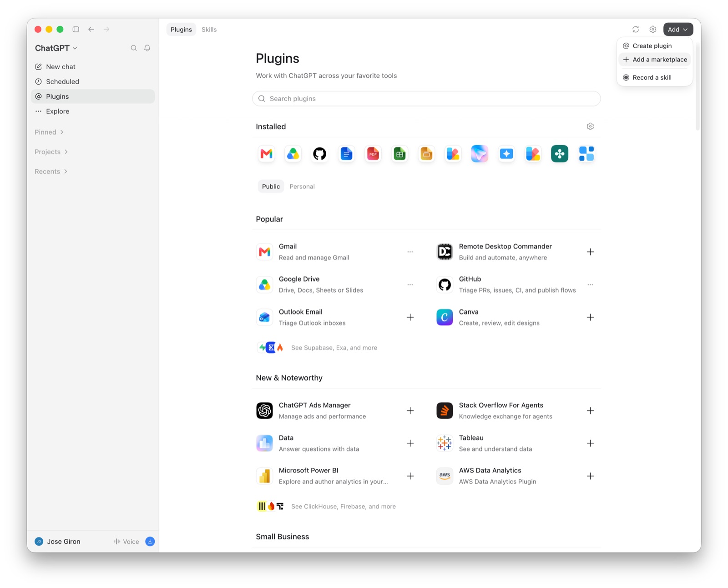Open the installed blue document plugin icon
728x588 pixels.
(x=346, y=154)
